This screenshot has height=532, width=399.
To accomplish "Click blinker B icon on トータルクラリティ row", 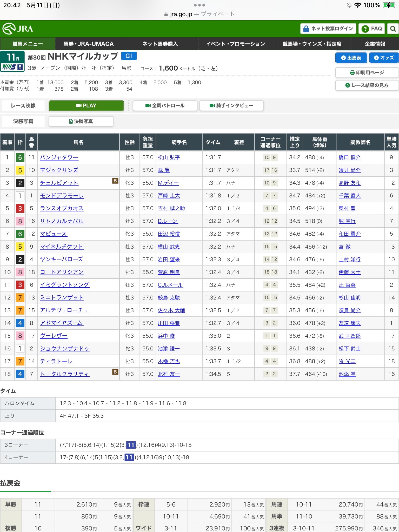I will click(115, 372).
